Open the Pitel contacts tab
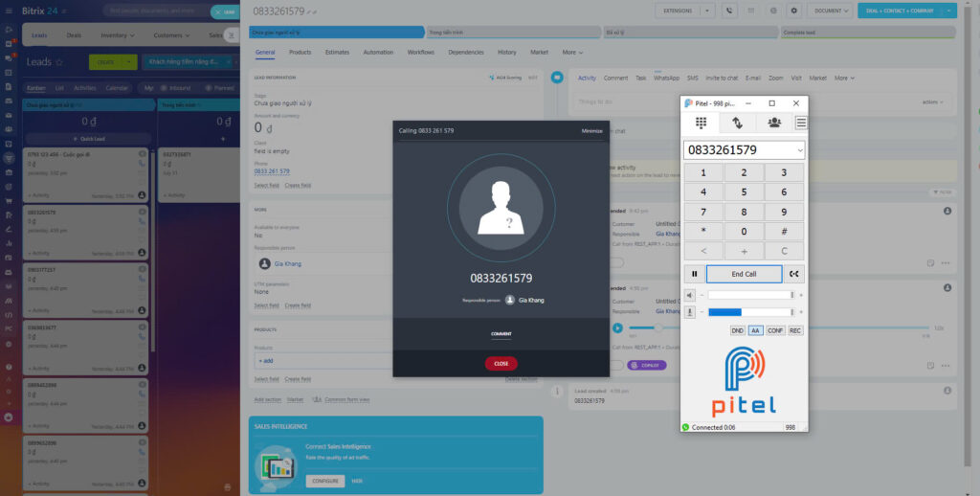Image resolution: width=980 pixels, height=496 pixels. [x=773, y=123]
